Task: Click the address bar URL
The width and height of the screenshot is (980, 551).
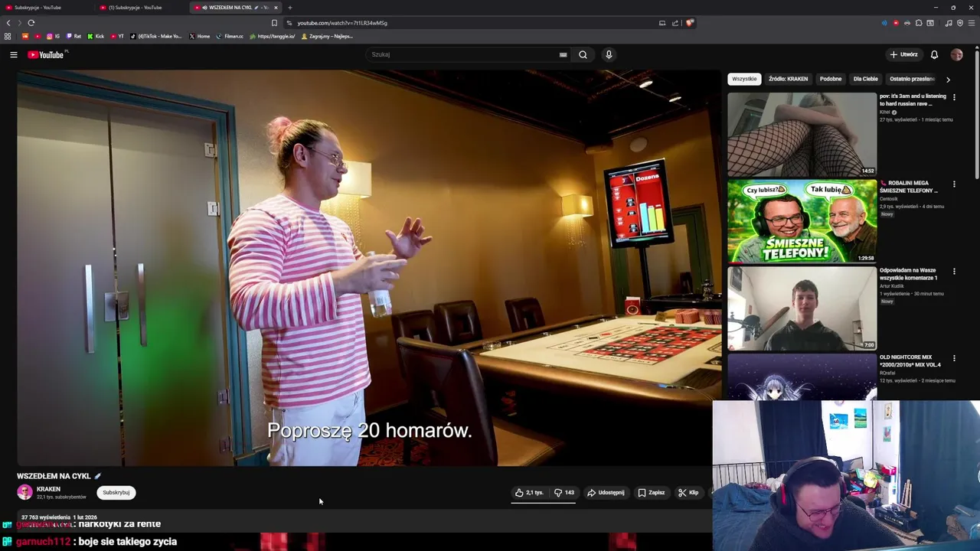Action: 342,23
